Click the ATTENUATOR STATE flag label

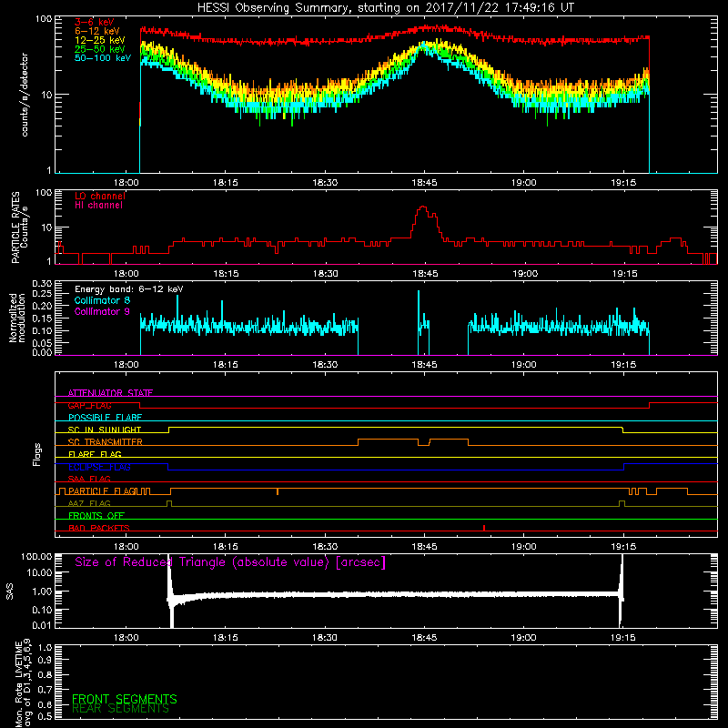click(110, 393)
